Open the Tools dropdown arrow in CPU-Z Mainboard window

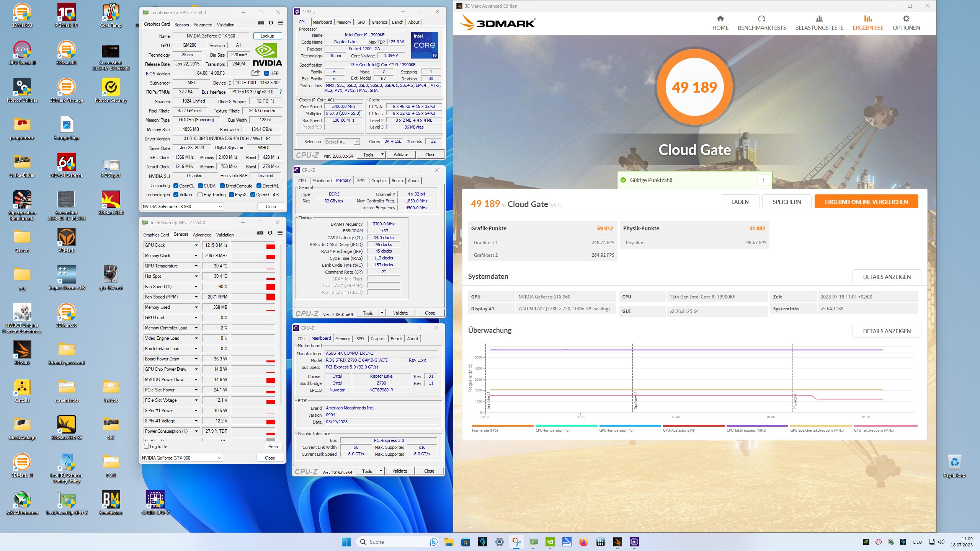(381, 471)
